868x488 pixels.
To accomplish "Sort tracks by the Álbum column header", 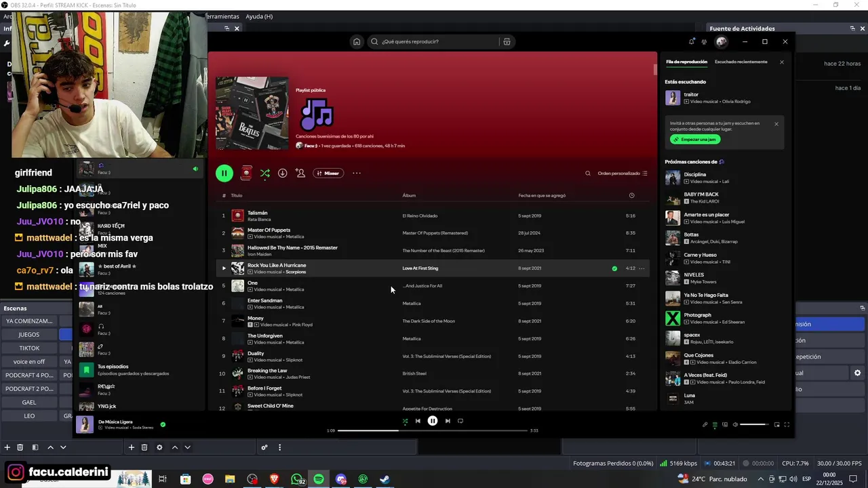I will [409, 195].
